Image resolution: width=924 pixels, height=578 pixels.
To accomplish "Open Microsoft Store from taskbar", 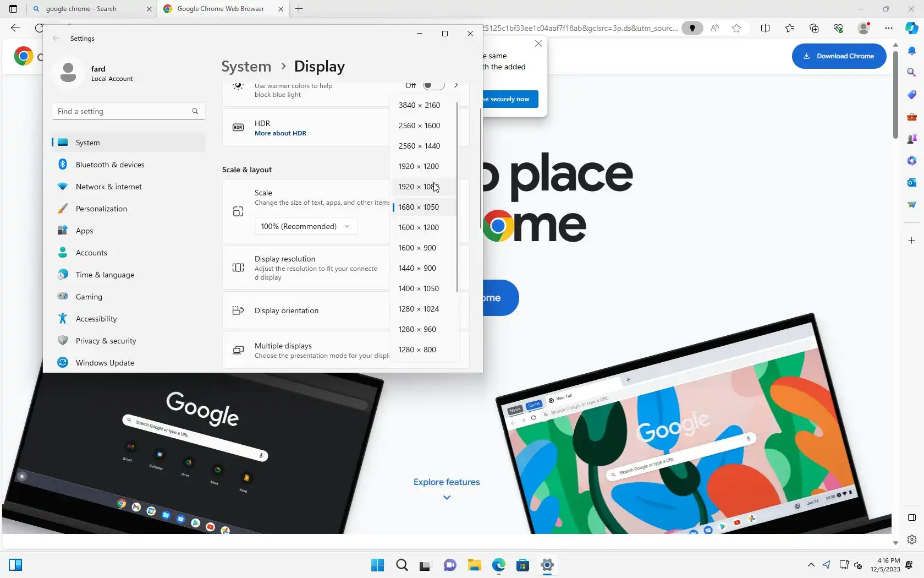I will click(x=522, y=565).
